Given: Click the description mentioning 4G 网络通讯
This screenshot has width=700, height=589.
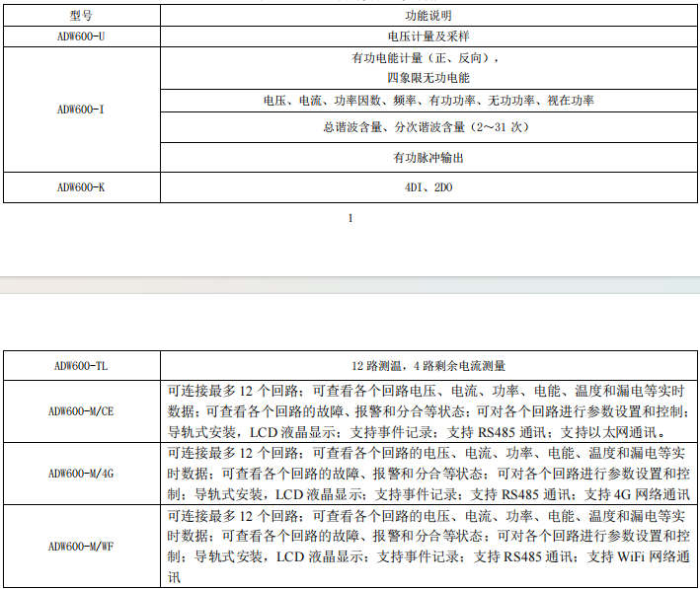Looking at the screenshot, I should 428,474.
